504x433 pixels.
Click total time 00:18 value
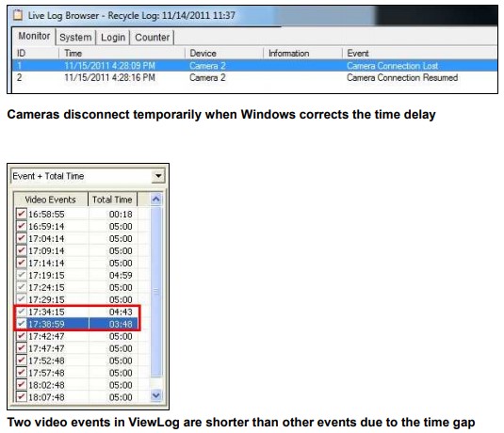121,215
